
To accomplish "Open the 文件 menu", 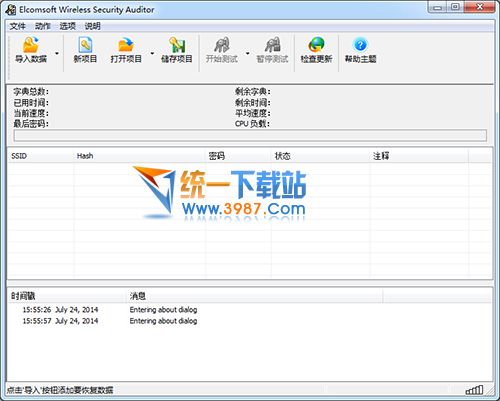I will [18, 26].
